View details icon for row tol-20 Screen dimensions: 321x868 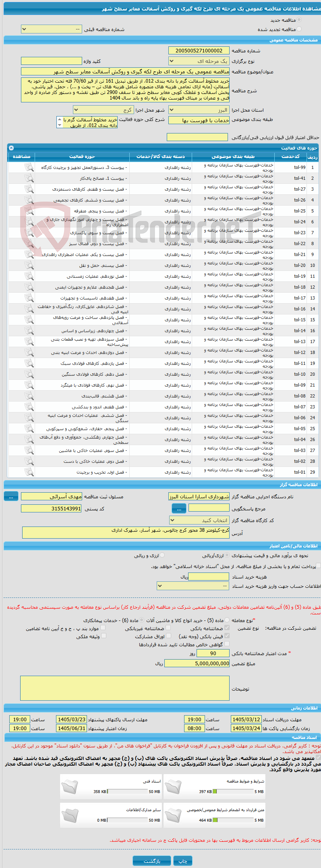point(29,265)
